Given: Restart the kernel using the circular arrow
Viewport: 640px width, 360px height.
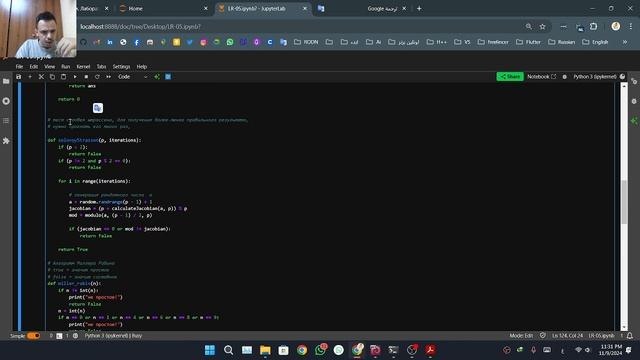Looking at the screenshot, I should [x=97, y=77].
